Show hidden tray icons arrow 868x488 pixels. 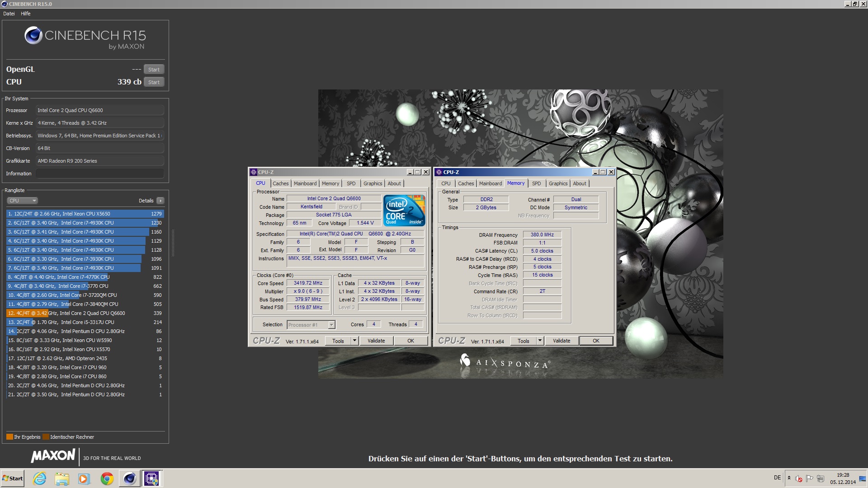789,478
